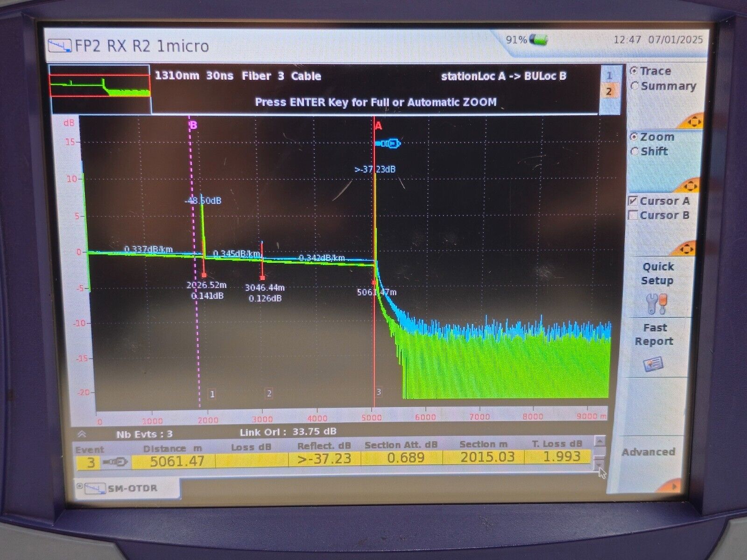Click the OTDR trace icon in title bar
Screen dimensions: 747x560
pos(60,46)
